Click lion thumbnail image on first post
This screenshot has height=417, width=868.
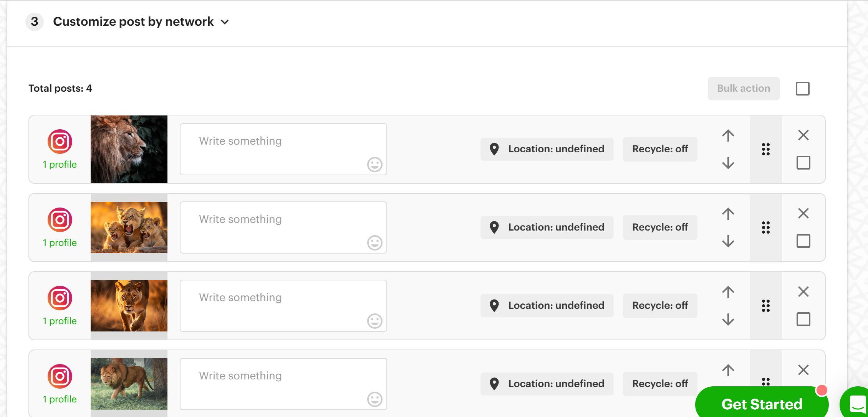coord(129,149)
